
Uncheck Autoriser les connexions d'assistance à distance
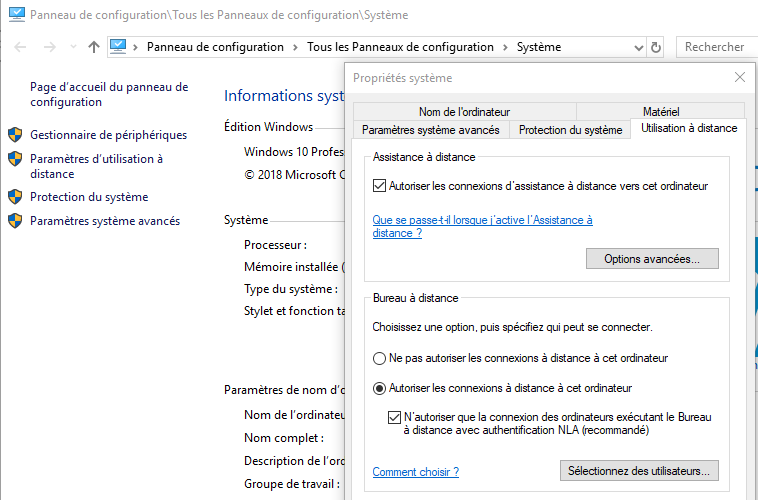[379, 186]
